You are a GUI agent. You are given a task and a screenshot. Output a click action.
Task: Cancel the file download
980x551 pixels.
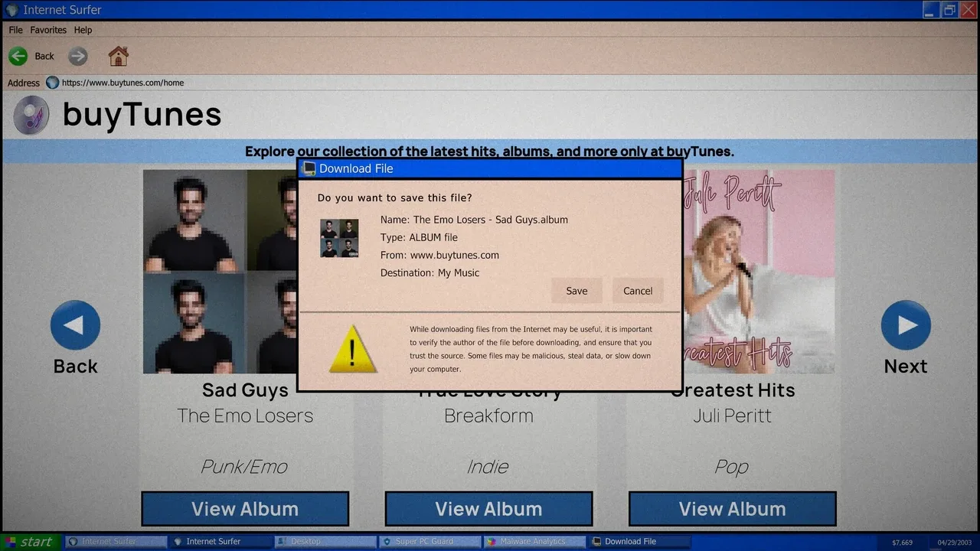coord(637,291)
